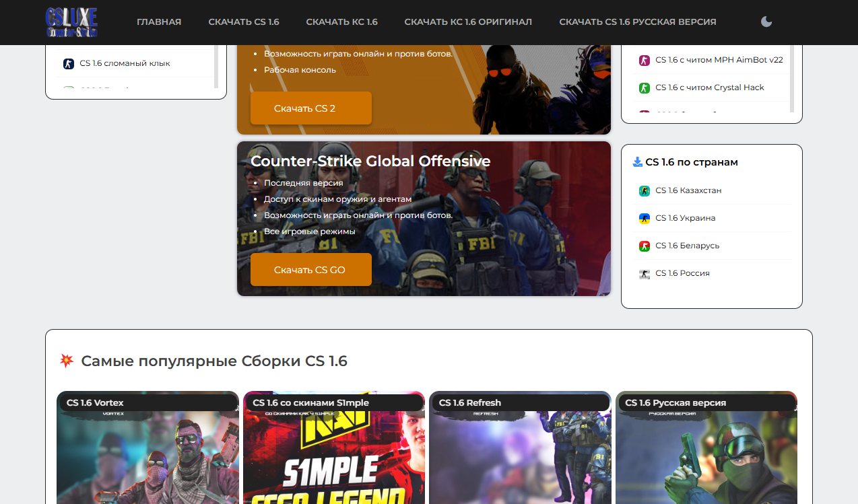This screenshot has height=504, width=858.
Task: Open the CS 1.6 Украина link
Action: pos(685,219)
